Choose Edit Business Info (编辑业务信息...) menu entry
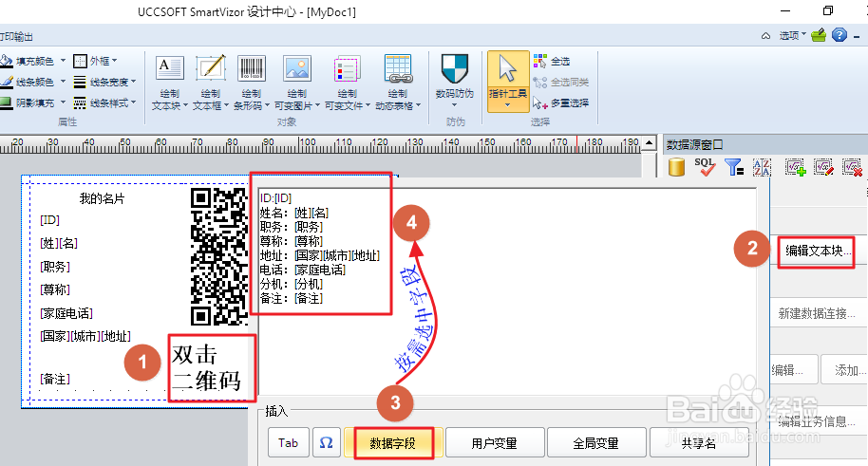The image size is (868, 466). [817, 422]
